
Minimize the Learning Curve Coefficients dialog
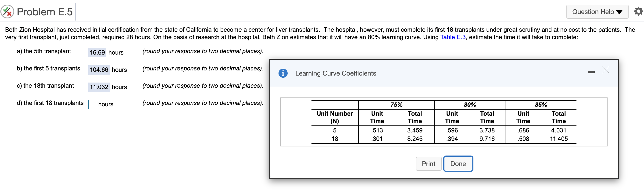click(x=591, y=72)
